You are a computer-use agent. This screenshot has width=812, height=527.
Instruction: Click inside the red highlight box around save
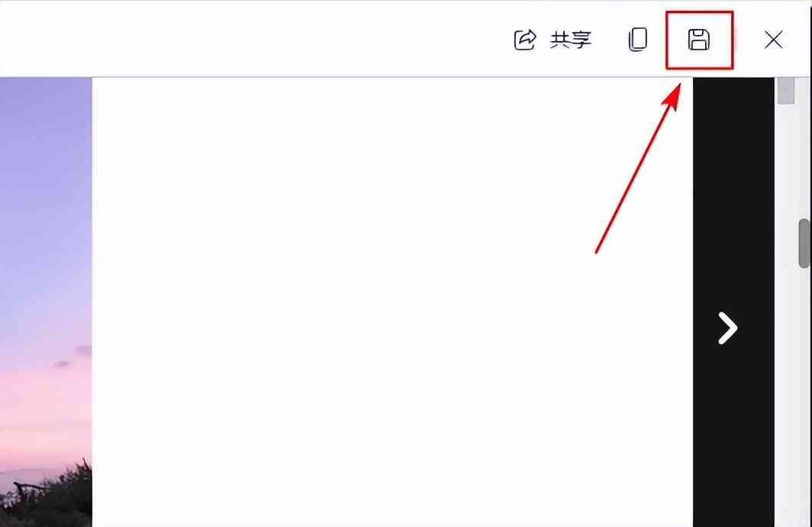tap(699, 40)
